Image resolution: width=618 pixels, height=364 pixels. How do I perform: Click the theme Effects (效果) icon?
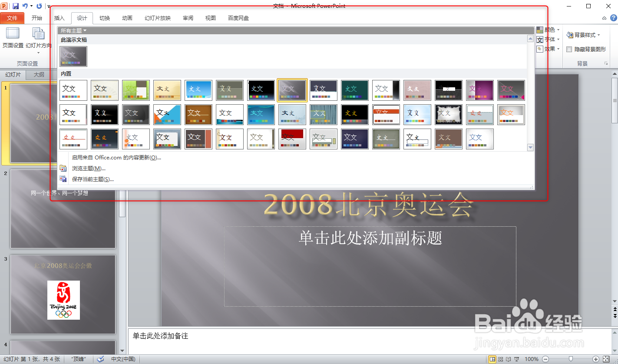tap(540, 49)
